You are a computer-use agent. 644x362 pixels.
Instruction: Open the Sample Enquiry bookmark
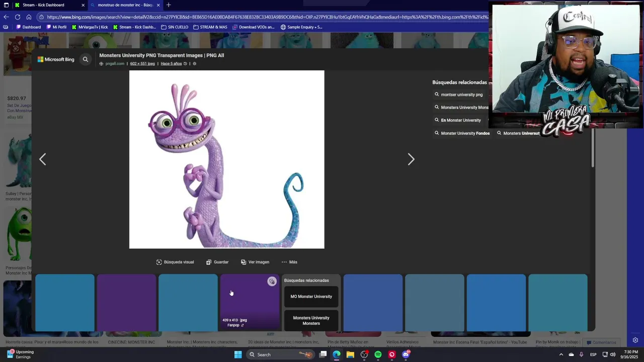click(x=301, y=27)
